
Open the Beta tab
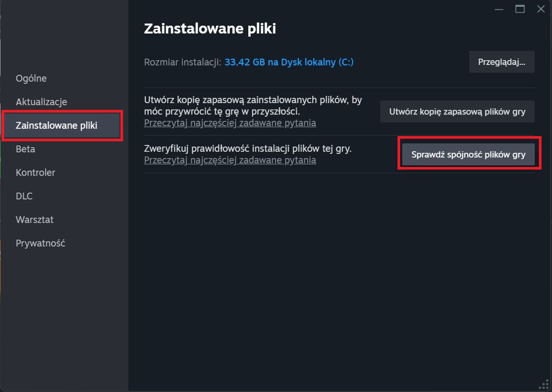pyautogui.click(x=25, y=149)
